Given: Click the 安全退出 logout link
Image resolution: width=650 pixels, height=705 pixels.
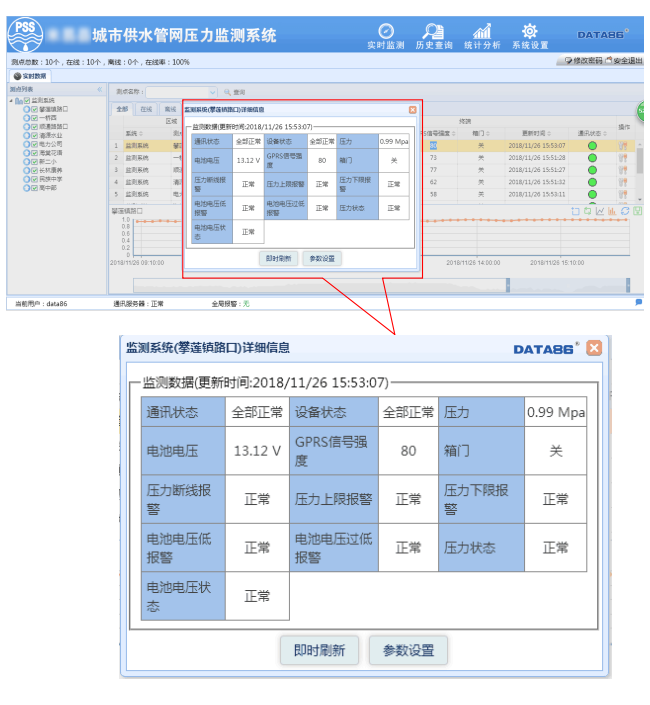Looking at the screenshot, I should (x=623, y=61).
